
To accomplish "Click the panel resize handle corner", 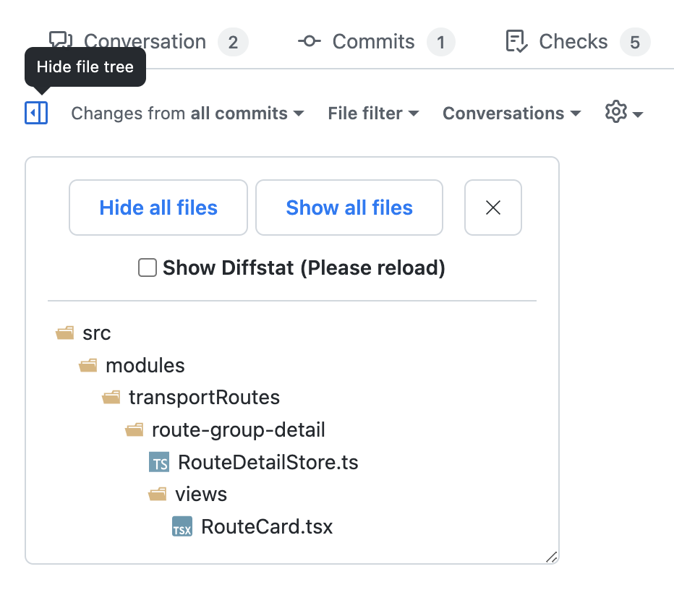I will 552,557.
